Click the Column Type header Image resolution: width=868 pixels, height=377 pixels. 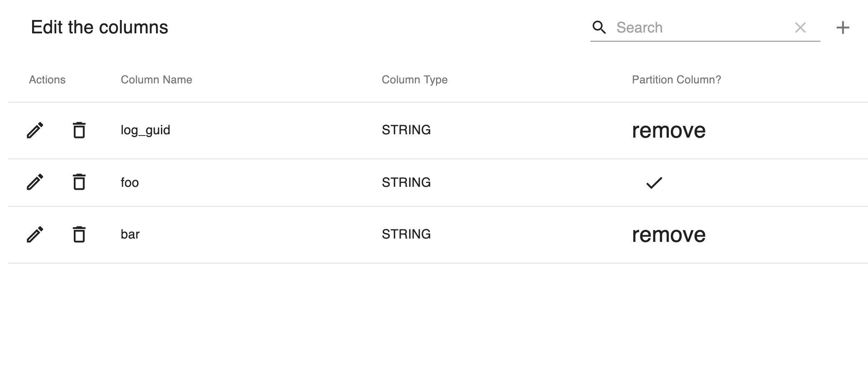[414, 80]
